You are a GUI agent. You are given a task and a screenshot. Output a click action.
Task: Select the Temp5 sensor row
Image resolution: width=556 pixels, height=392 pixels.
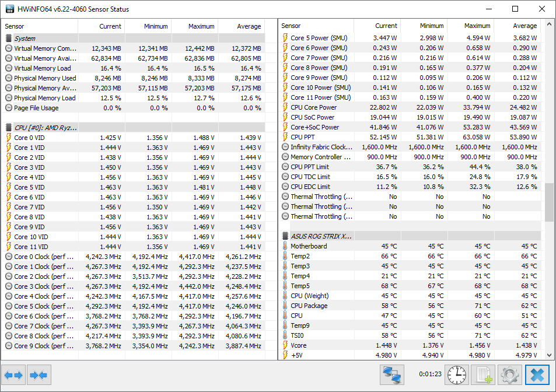coord(410,286)
